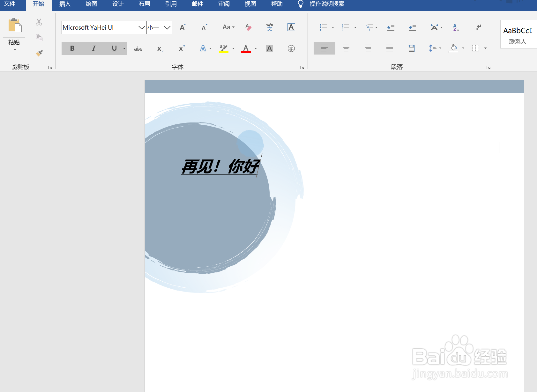
Task: Click the Clear All Formatting icon
Action: (249, 27)
